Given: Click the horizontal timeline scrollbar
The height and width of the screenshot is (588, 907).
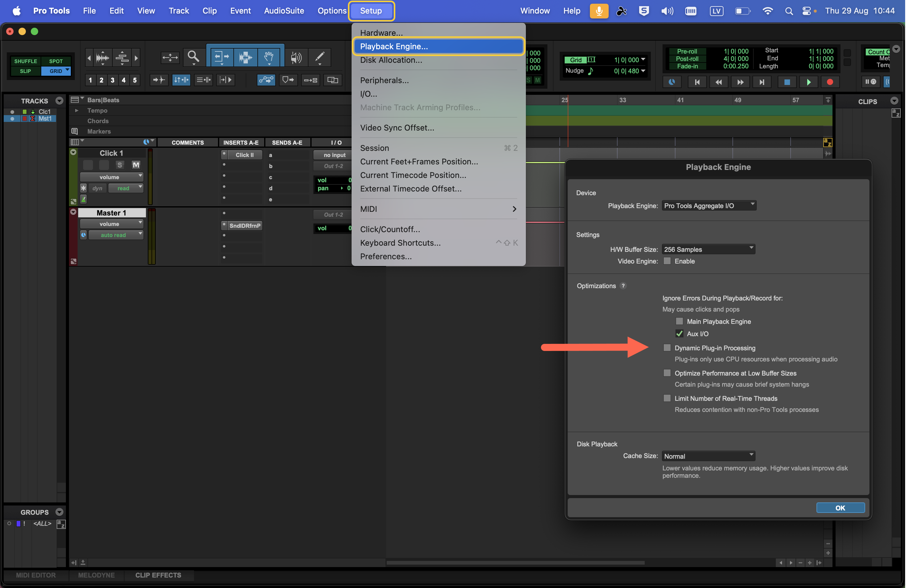Looking at the screenshot, I should (x=515, y=562).
